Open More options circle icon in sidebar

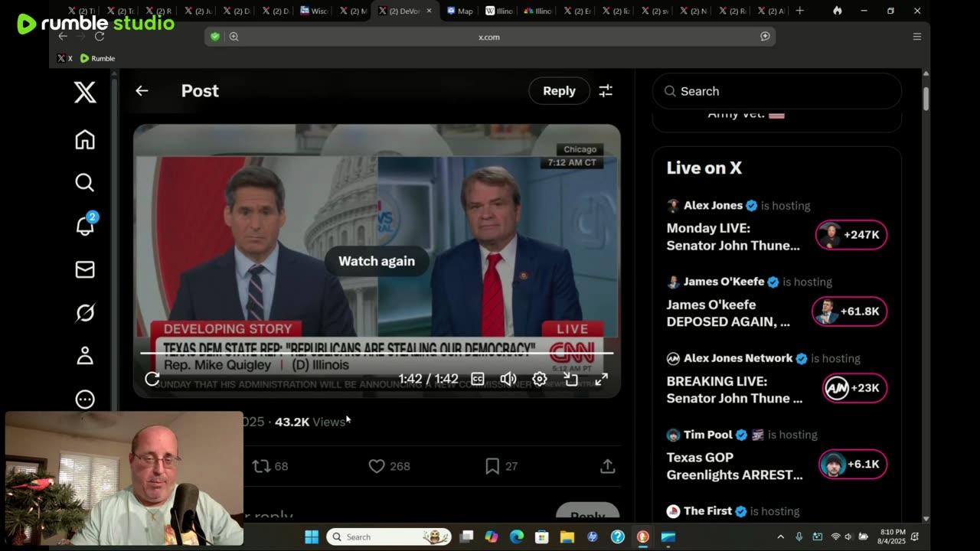click(85, 399)
